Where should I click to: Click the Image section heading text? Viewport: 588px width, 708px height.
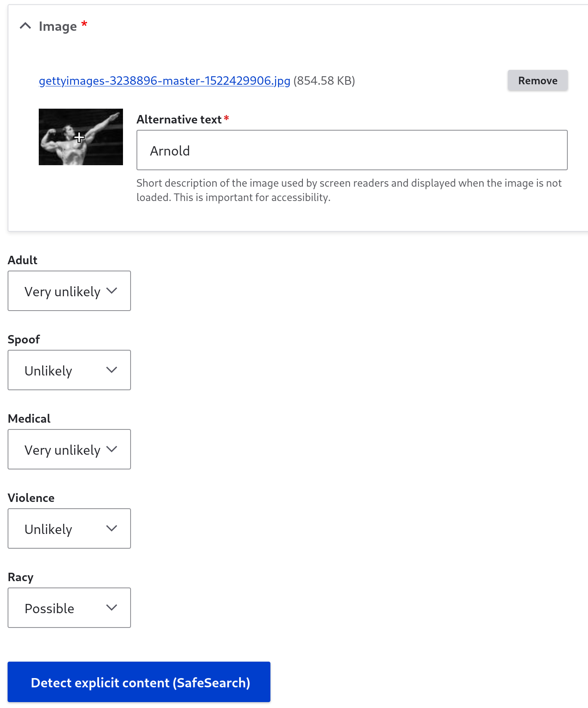(x=58, y=26)
